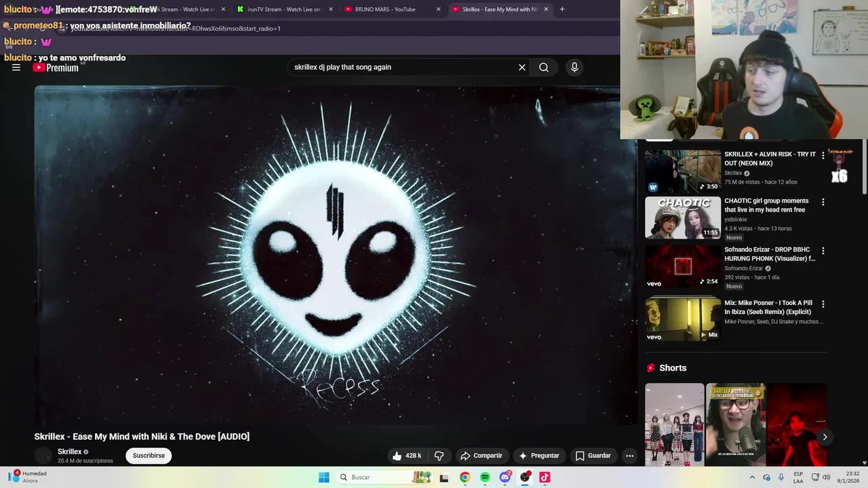
Task: Start voice search with microphone icon
Action: [x=574, y=67]
